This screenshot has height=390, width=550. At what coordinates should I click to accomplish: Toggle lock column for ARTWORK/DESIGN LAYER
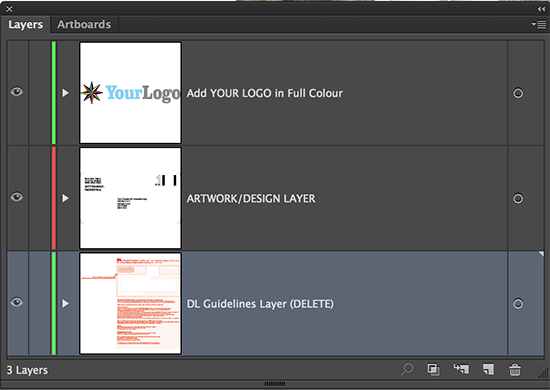(40, 198)
